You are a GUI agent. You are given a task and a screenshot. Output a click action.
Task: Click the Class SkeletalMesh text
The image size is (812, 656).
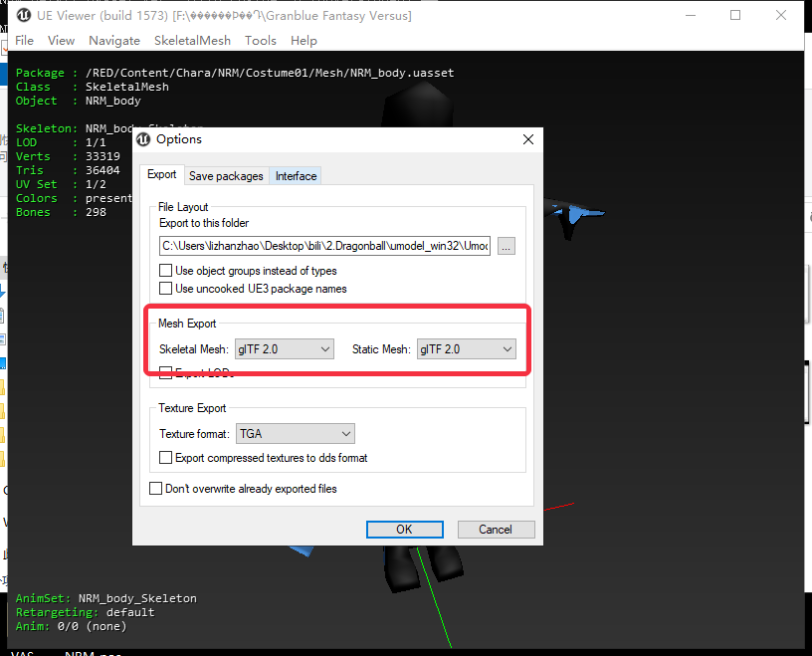pos(127,87)
